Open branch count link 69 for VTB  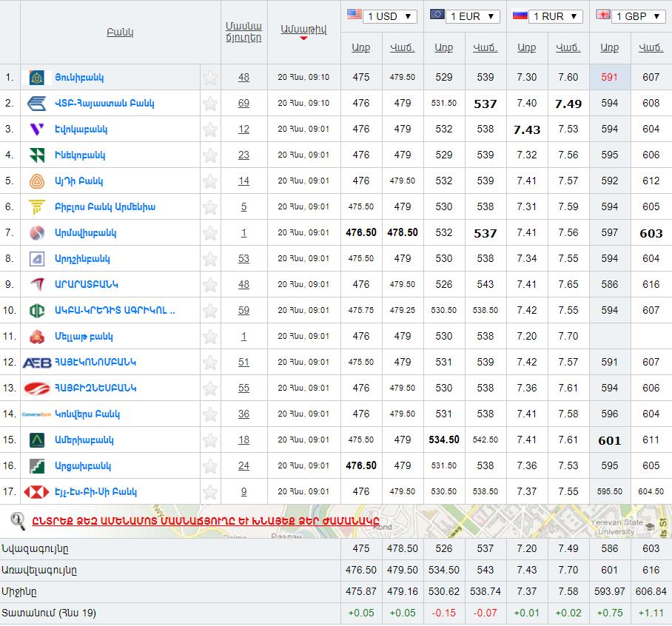point(243,104)
